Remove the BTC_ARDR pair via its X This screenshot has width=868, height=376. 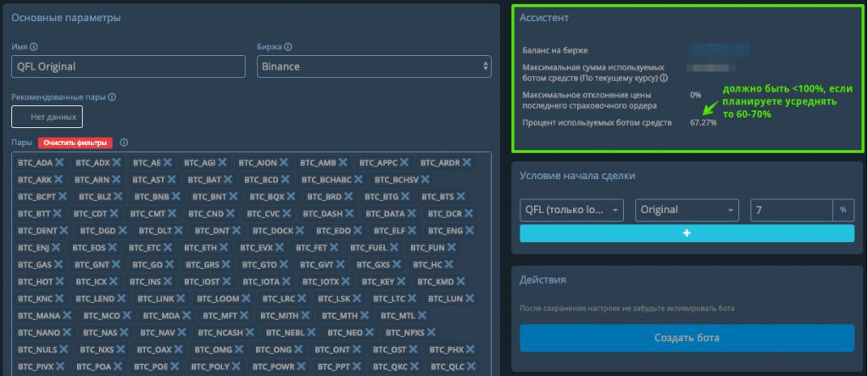coord(467,162)
